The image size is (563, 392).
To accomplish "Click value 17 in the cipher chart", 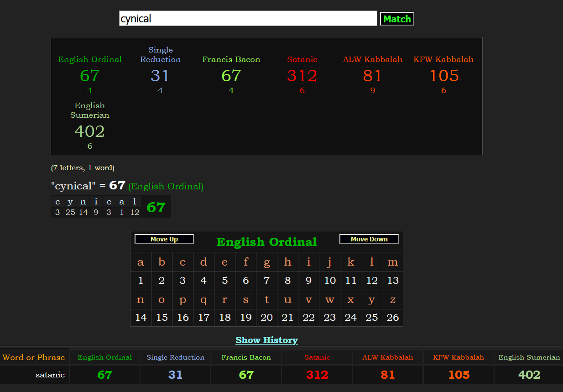I will [x=203, y=318].
